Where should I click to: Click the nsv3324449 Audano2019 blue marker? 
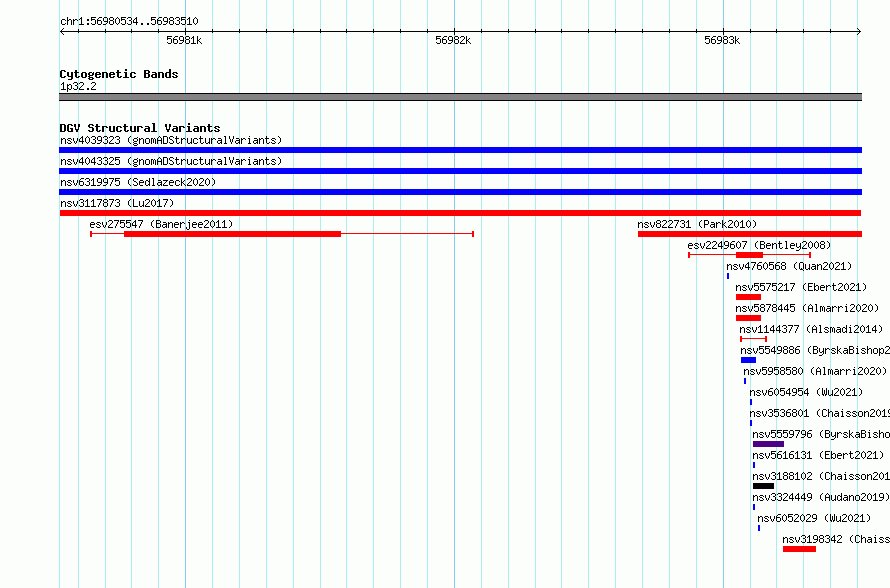[x=754, y=507]
